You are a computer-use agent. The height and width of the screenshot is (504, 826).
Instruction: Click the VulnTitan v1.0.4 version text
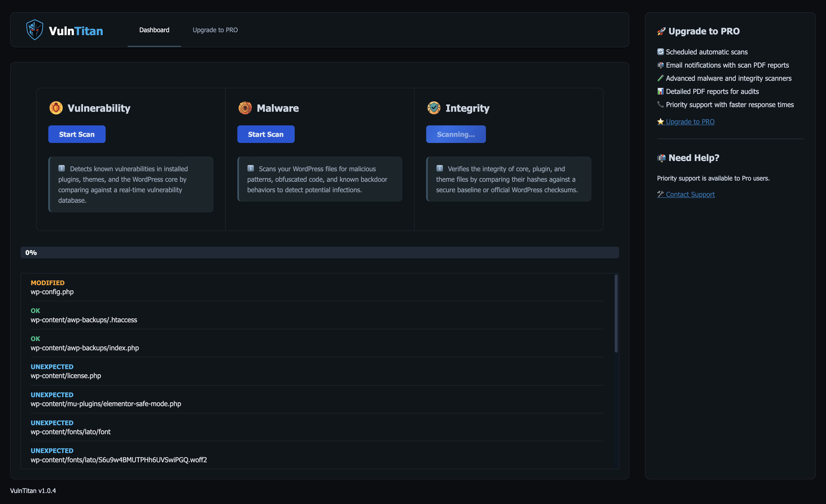33,491
